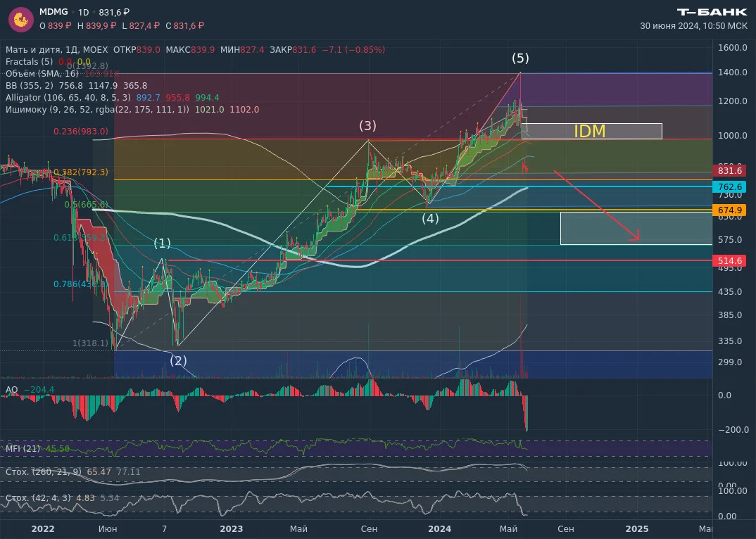
Task: Click the 1400.0 price axis label
Action: click(732, 72)
